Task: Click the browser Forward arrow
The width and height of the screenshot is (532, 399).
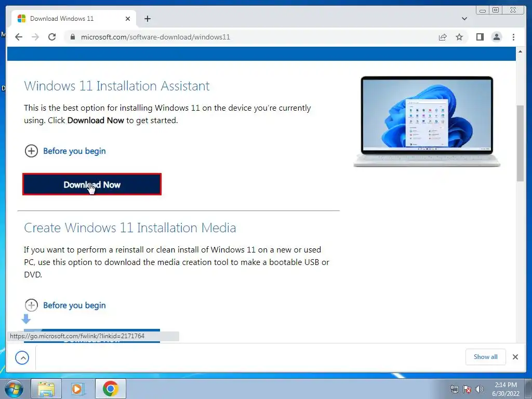Action: (35, 37)
